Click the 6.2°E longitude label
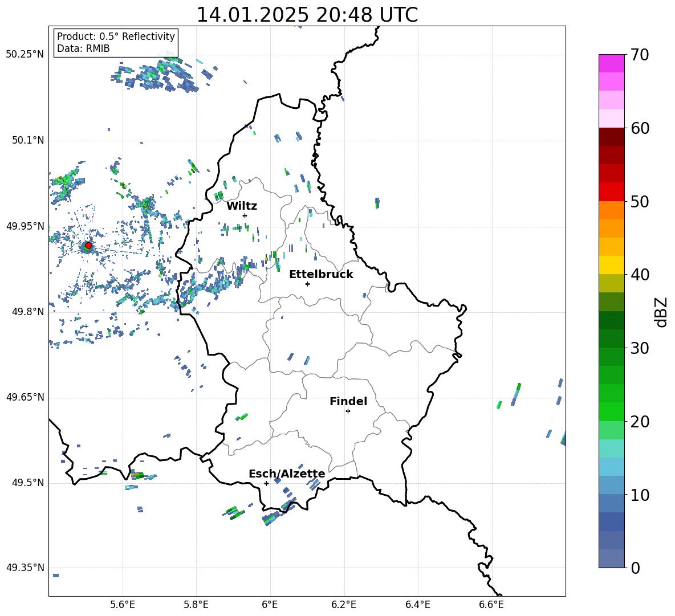The height and width of the screenshot is (616, 675). tap(344, 605)
